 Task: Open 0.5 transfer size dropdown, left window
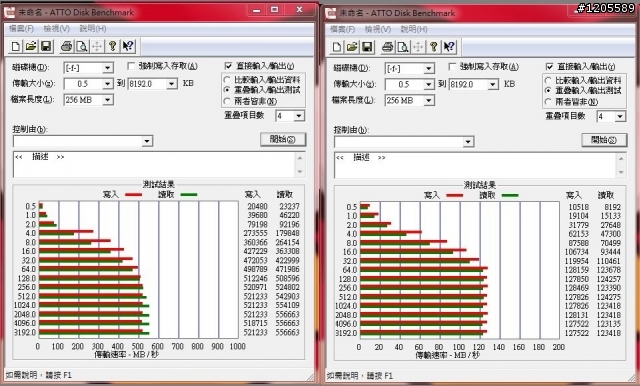tap(108, 84)
